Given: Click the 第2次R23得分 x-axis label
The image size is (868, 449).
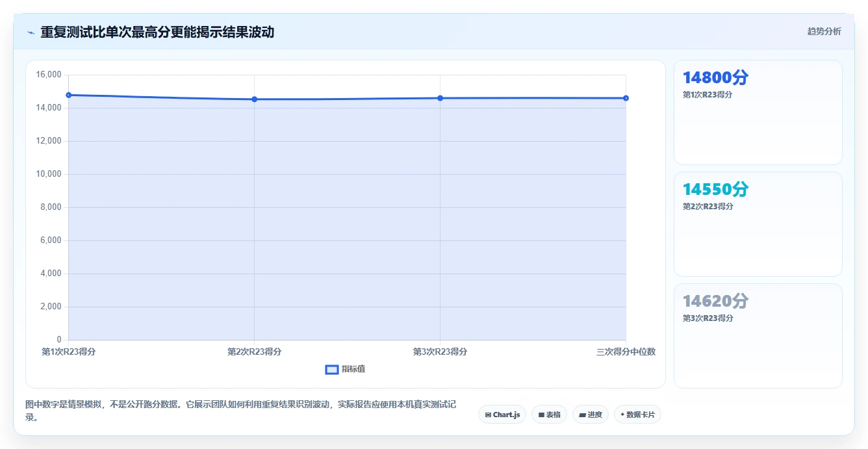Looking at the screenshot, I should 254,352.
